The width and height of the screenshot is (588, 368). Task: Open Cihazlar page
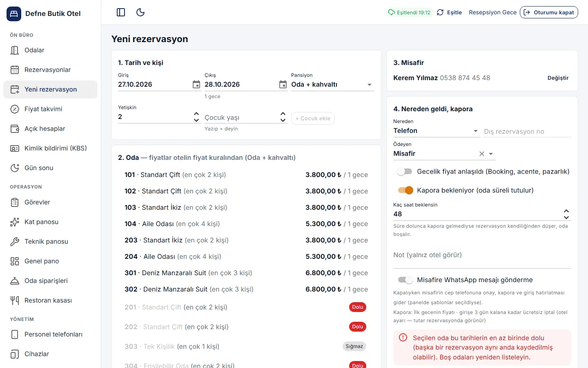pos(50,354)
